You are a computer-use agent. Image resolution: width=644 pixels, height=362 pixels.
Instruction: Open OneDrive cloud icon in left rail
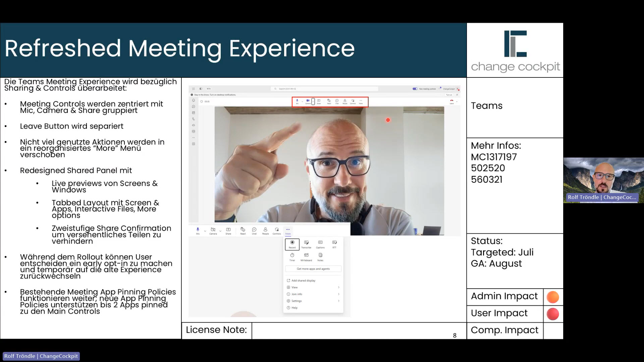click(x=194, y=125)
